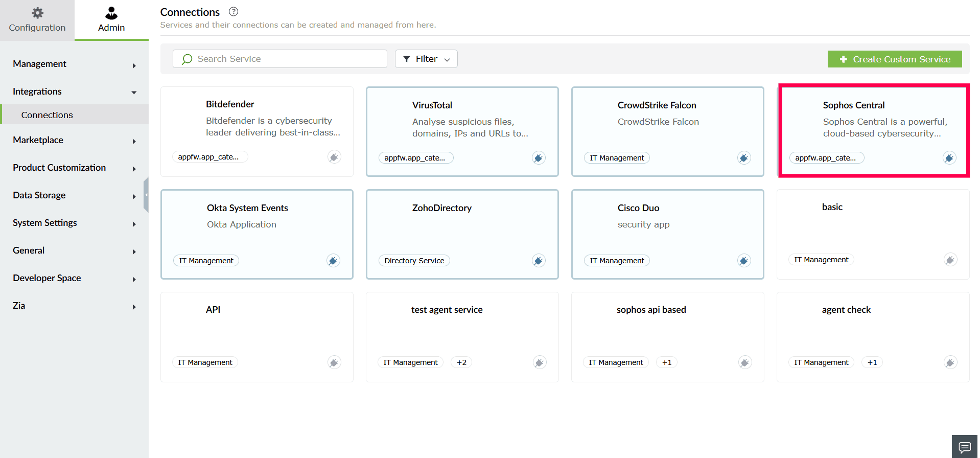Expand the Zia menu
This screenshot has width=980, height=458.
tap(75, 306)
